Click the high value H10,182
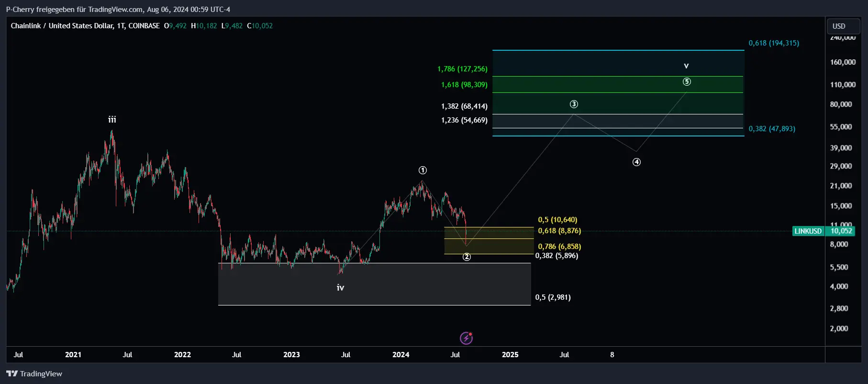868x384 pixels. pos(204,26)
